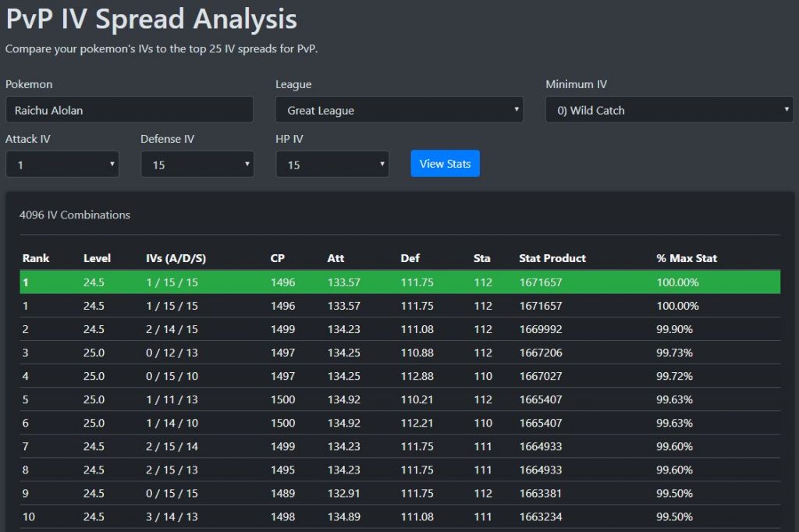Open the League dropdown
Image resolution: width=799 pixels, height=532 pixels.
click(x=399, y=110)
